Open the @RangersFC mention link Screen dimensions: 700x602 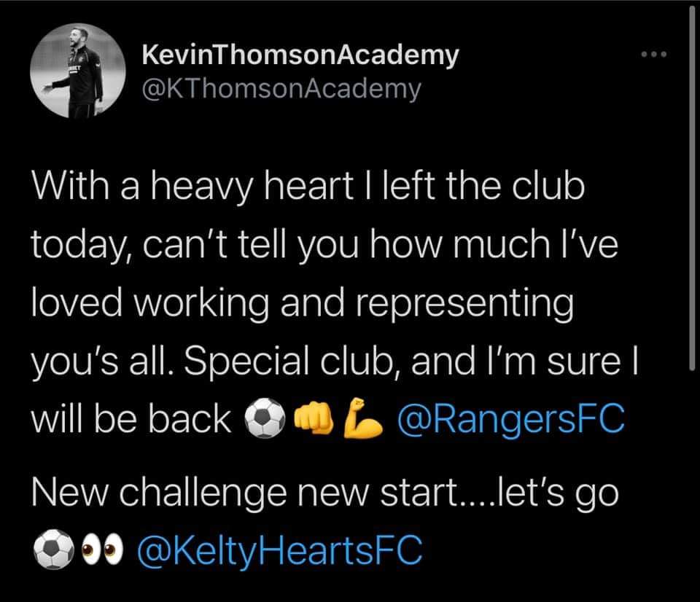(510, 418)
